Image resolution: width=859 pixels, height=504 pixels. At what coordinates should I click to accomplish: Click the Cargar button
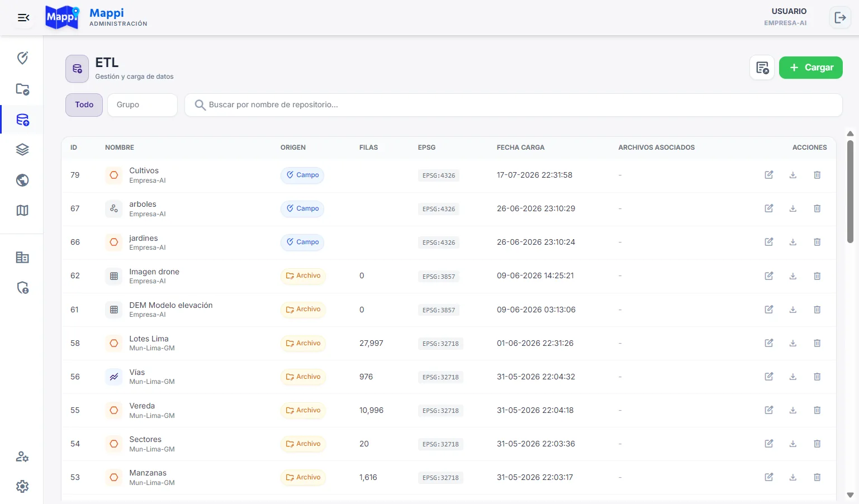(x=810, y=68)
